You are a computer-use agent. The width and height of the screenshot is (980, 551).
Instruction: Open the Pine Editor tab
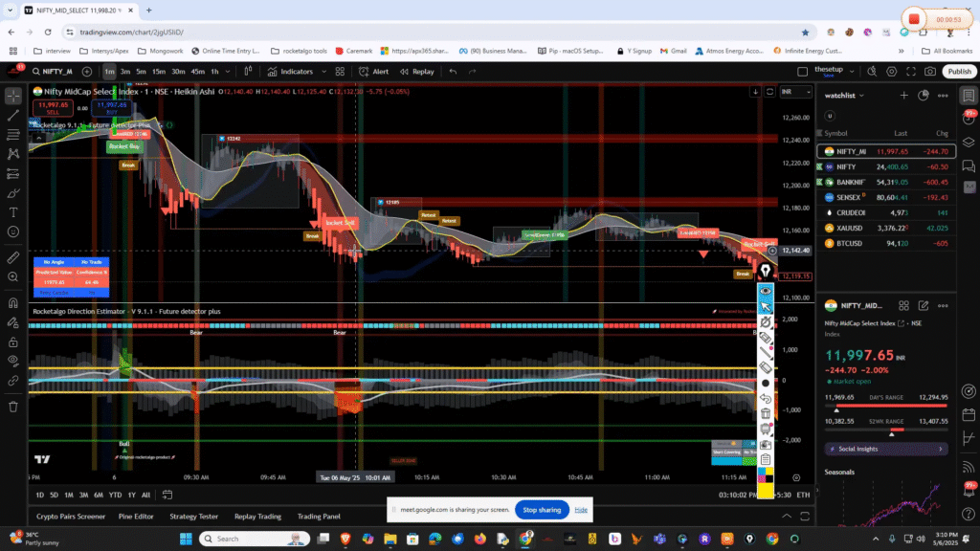(135, 517)
